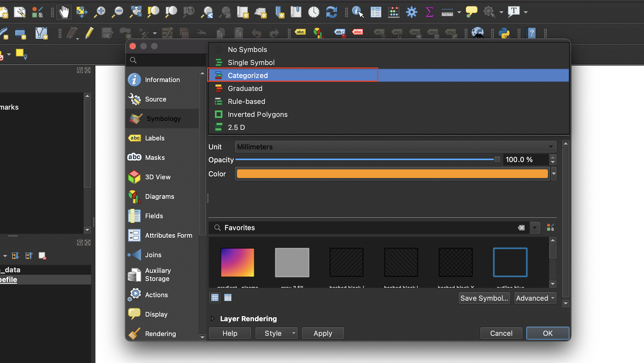The height and width of the screenshot is (363, 644).
Task: Open the Temporal Controller panel
Action: (x=314, y=12)
